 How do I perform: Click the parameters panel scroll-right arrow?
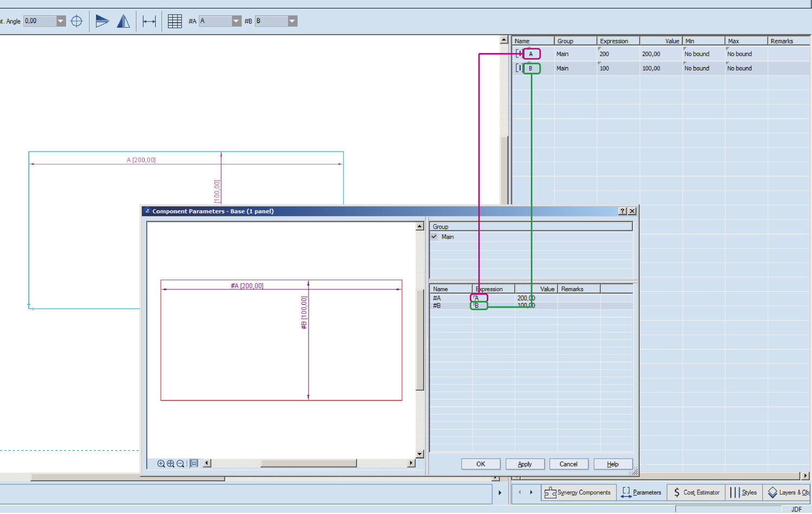806,476
